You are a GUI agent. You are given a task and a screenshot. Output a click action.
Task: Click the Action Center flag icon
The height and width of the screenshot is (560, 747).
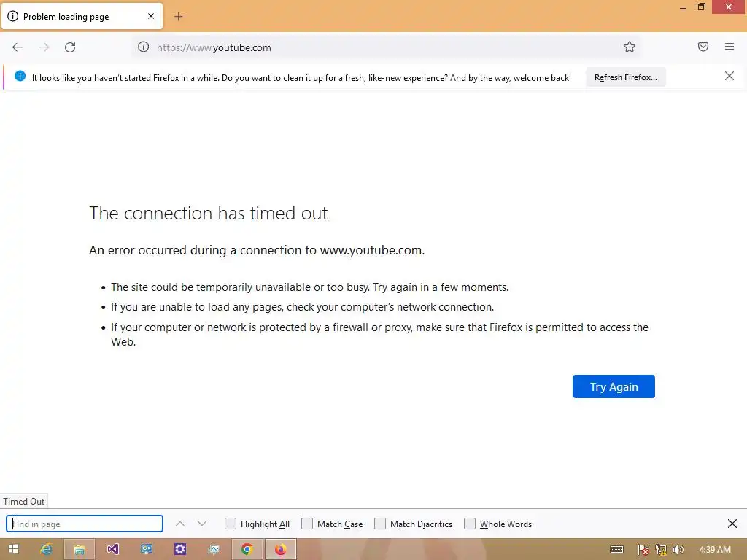(x=643, y=550)
